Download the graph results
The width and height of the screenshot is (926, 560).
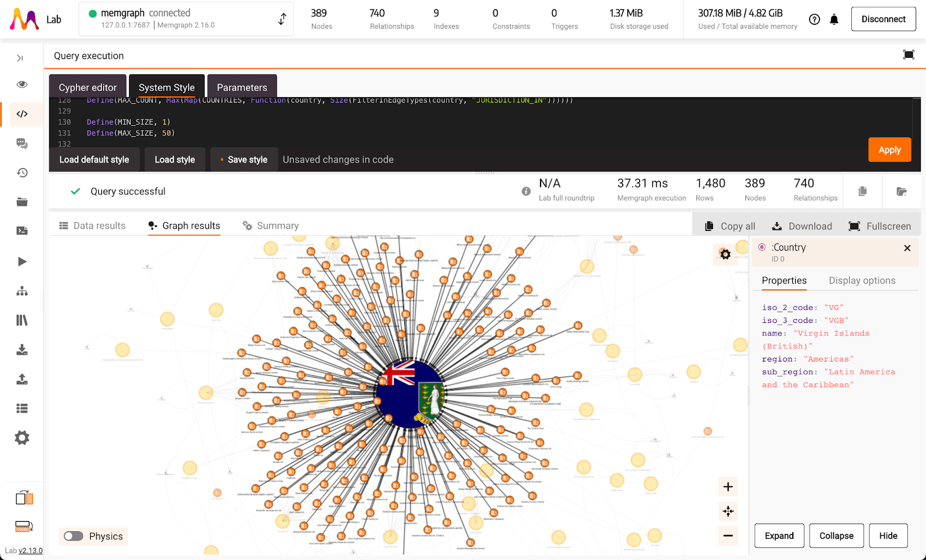[802, 226]
